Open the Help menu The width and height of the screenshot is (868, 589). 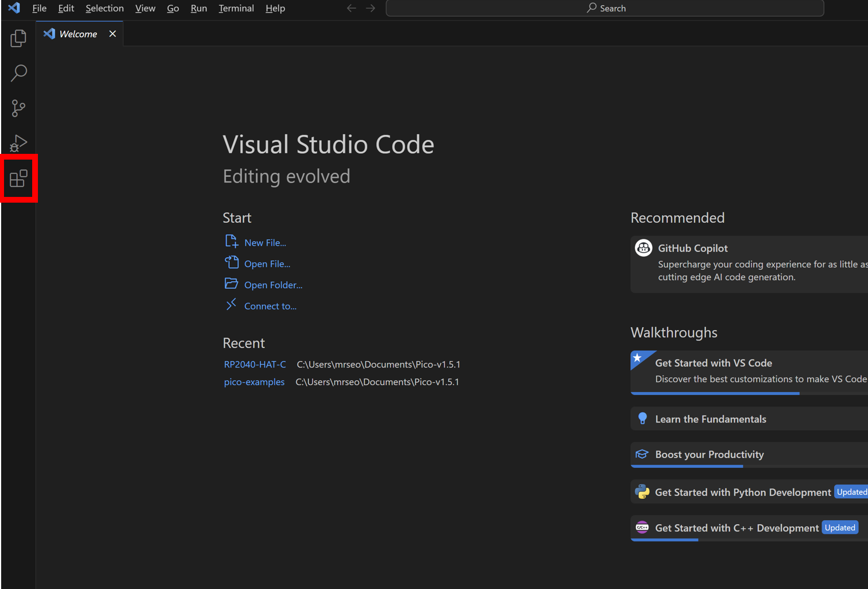275,8
